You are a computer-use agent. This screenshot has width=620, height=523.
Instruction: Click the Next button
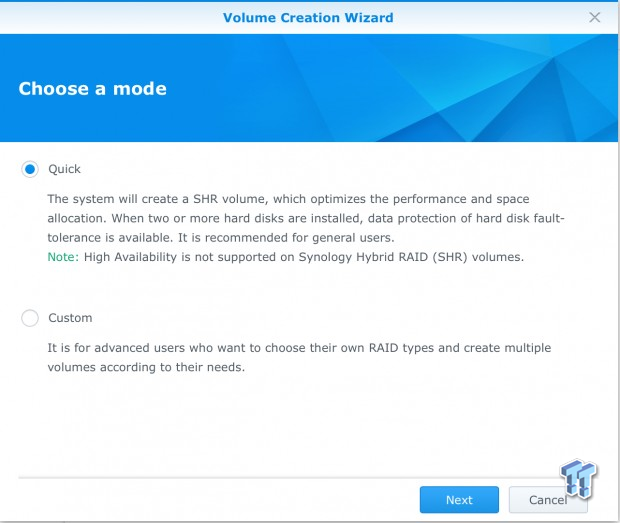click(459, 500)
